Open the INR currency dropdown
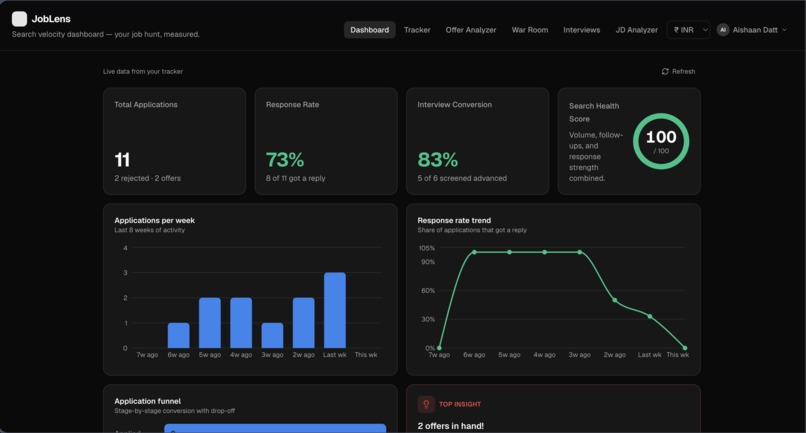The image size is (806, 433). point(688,30)
